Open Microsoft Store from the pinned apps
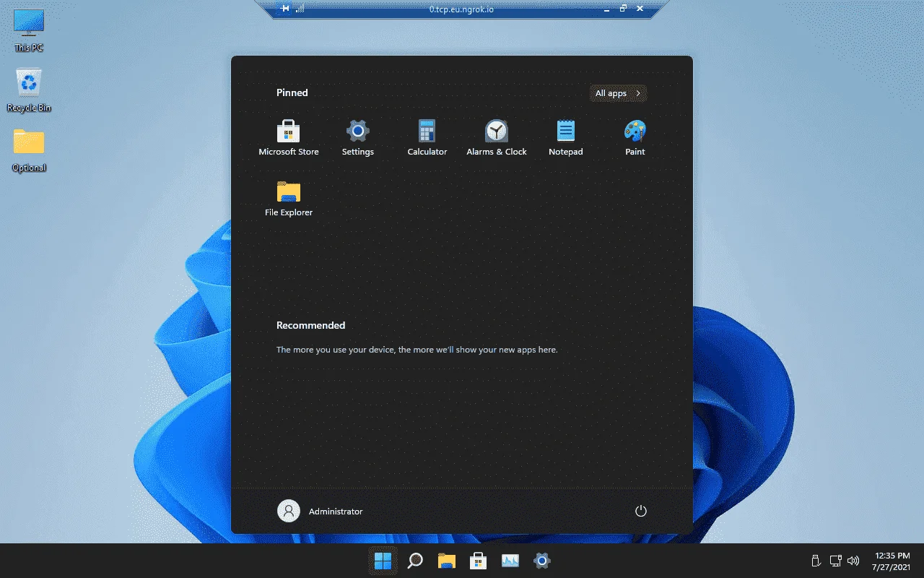 point(289,138)
